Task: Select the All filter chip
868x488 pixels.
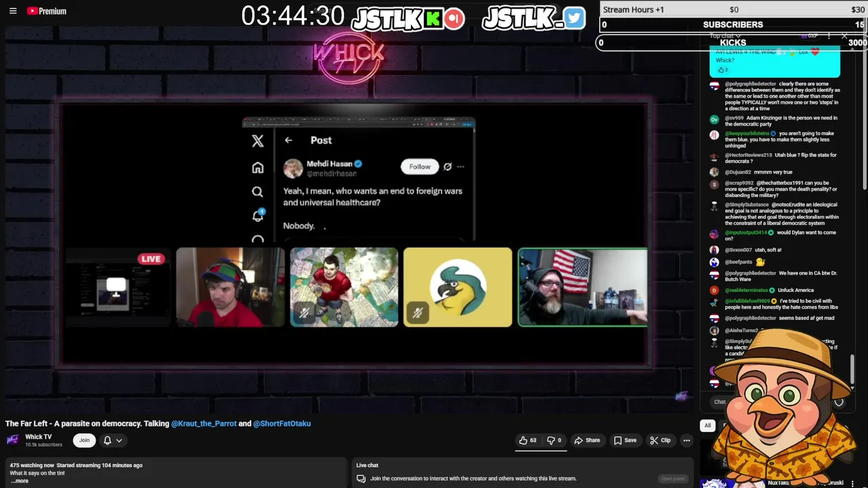Action: point(707,426)
